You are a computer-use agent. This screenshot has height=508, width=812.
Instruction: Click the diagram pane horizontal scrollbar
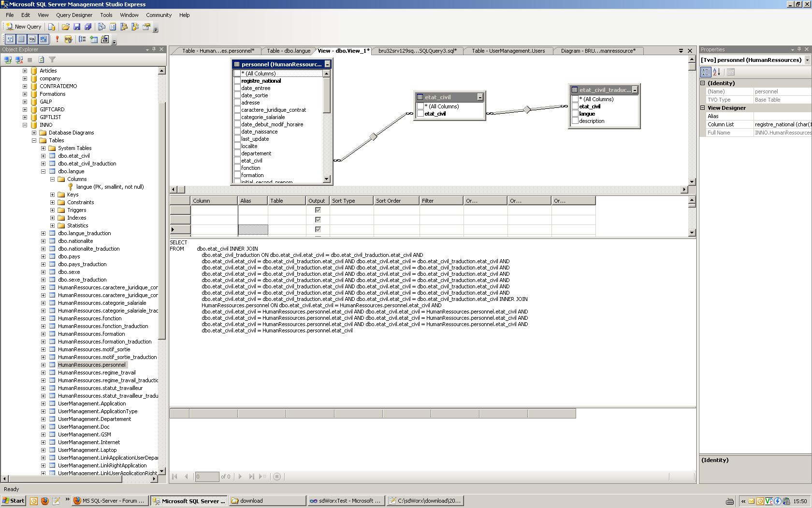429,190
